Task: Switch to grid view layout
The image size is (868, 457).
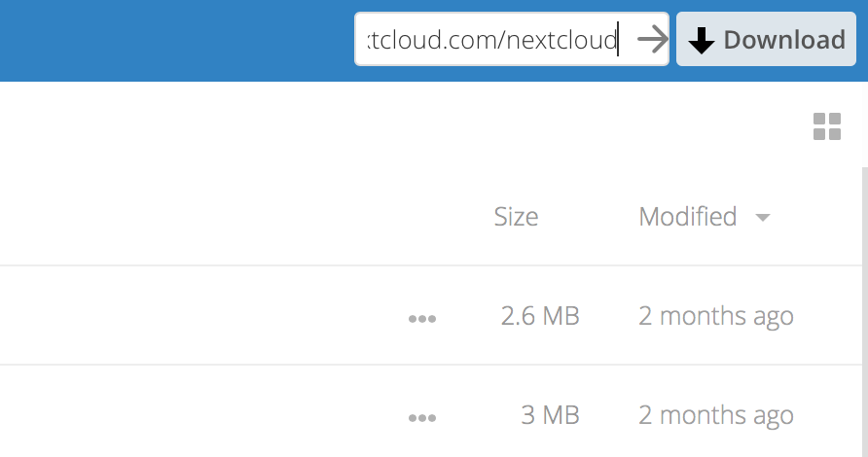Action: point(826,126)
